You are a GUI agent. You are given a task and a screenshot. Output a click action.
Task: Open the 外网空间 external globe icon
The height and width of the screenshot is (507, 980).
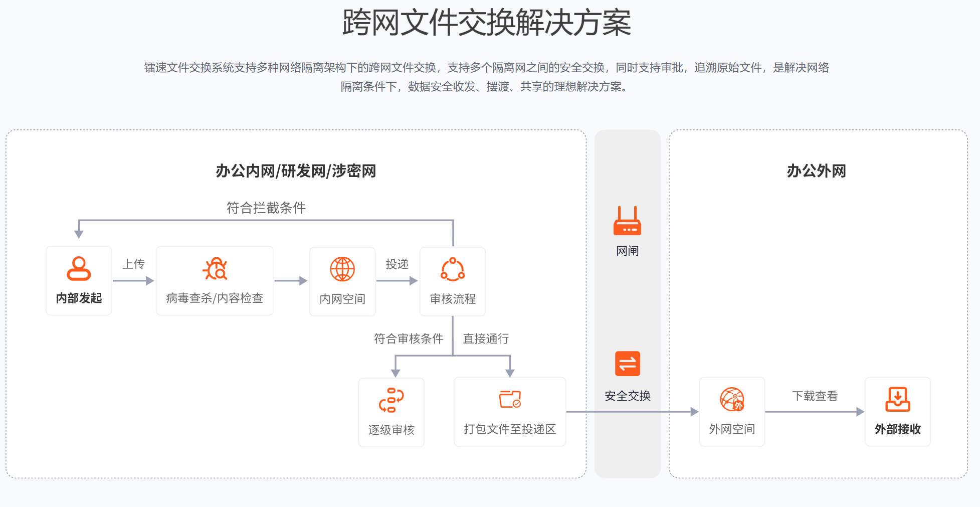click(732, 400)
